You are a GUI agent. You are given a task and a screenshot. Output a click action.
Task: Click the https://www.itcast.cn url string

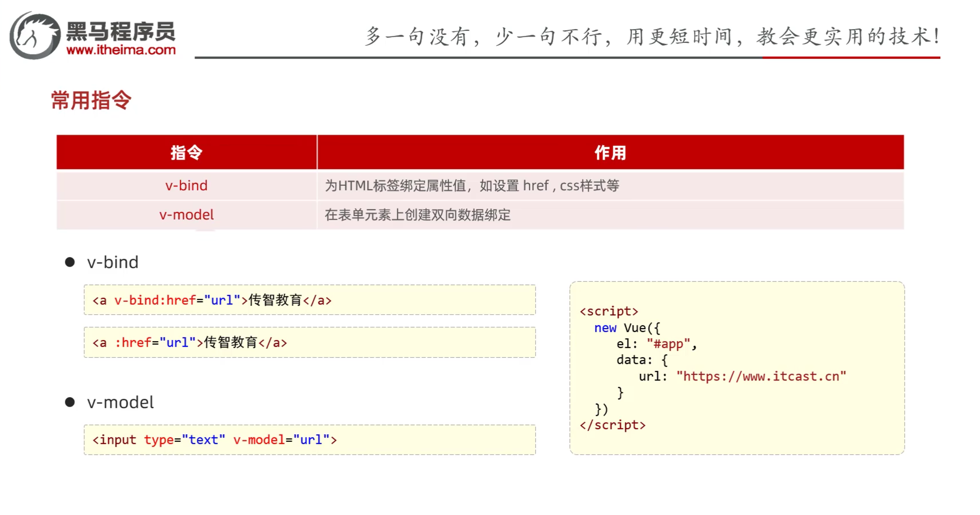click(x=761, y=376)
